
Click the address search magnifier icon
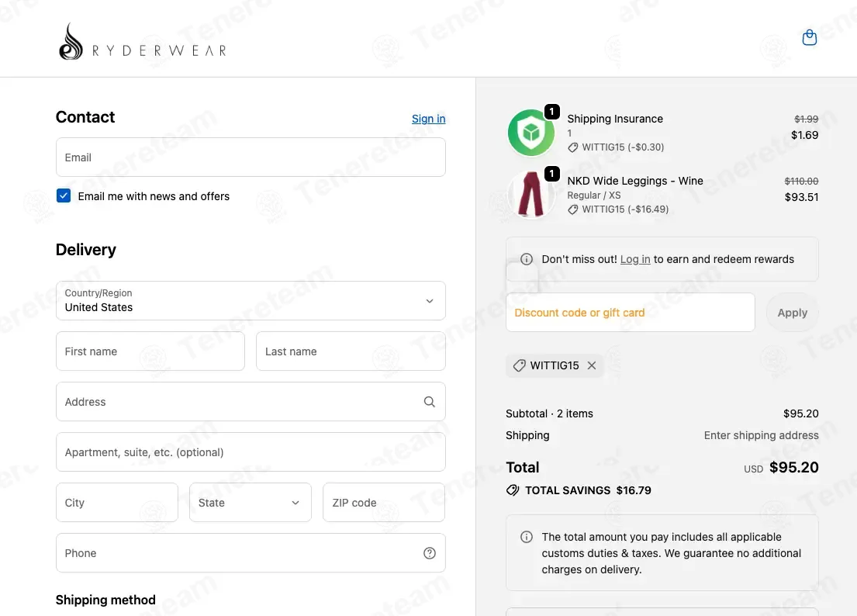(x=430, y=402)
